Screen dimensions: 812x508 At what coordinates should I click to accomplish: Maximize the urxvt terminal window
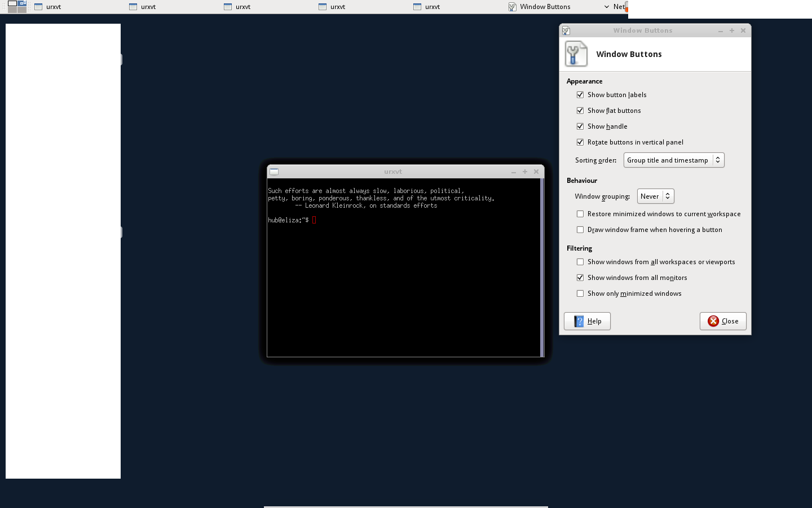click(x=525, y=172)
